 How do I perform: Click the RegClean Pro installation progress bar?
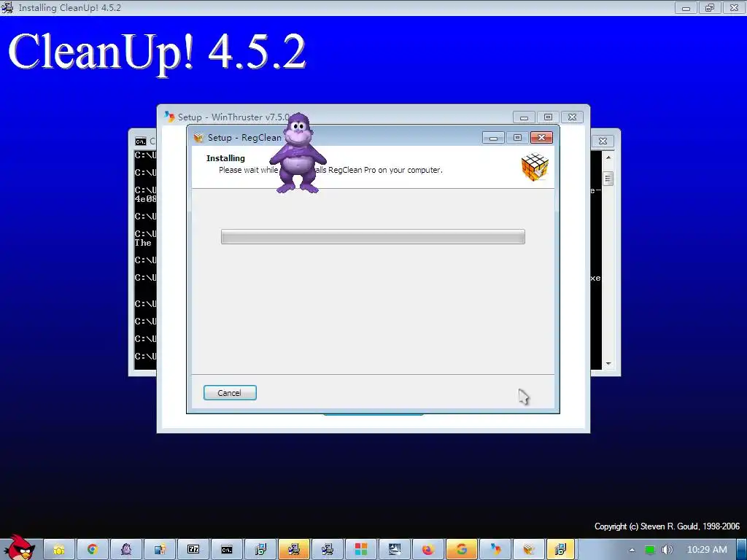373,237
